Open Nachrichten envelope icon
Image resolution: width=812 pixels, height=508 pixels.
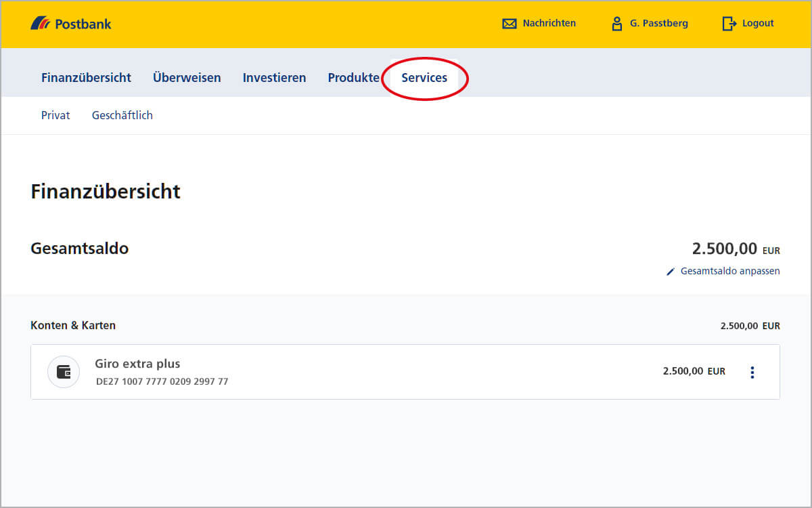coord(509,24)
